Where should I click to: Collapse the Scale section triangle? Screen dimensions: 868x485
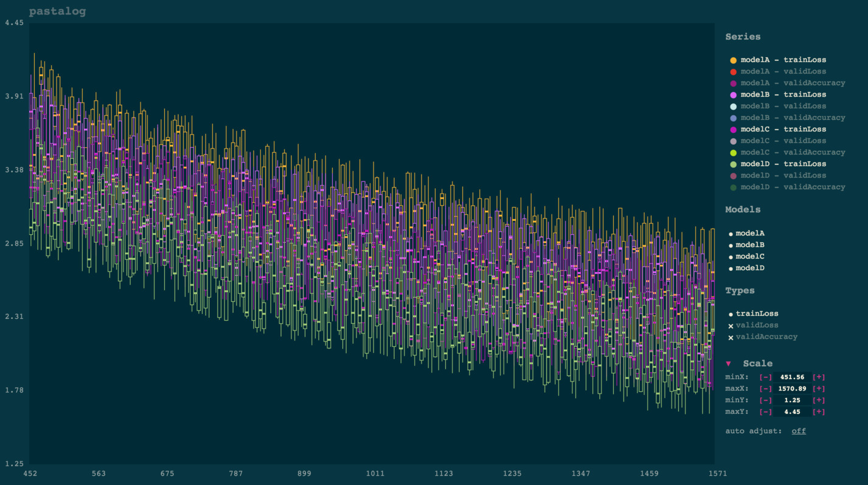point(729,363)
